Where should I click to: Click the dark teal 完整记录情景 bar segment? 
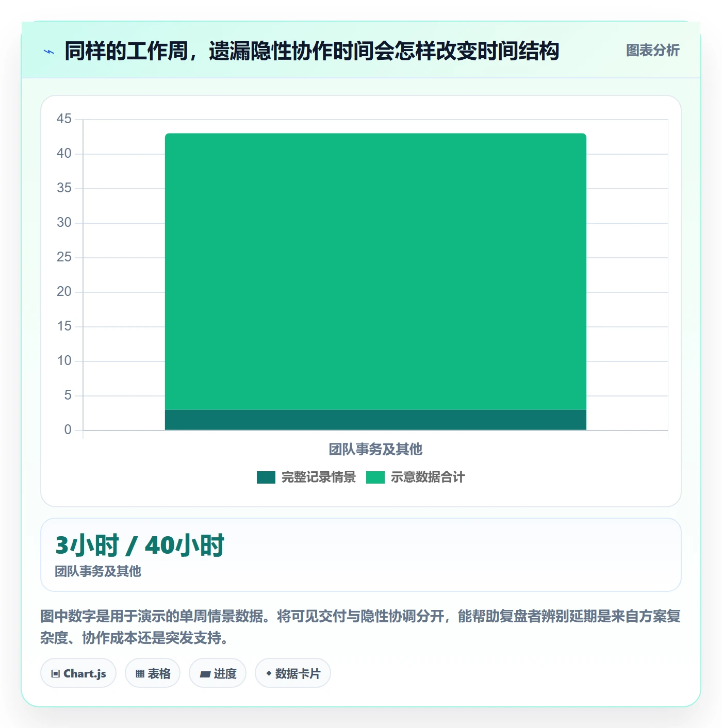pyautogui.click(x=375, y=420)
